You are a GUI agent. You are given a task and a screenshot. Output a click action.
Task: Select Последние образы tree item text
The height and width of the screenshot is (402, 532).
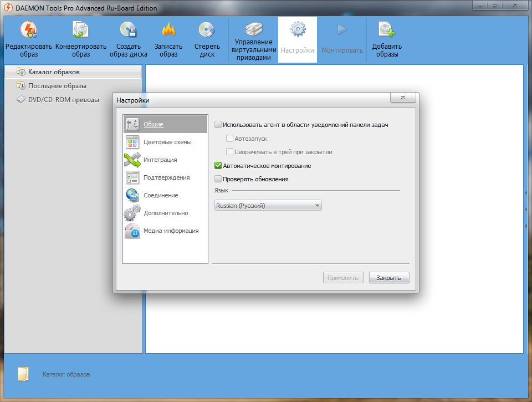[57, 86]
